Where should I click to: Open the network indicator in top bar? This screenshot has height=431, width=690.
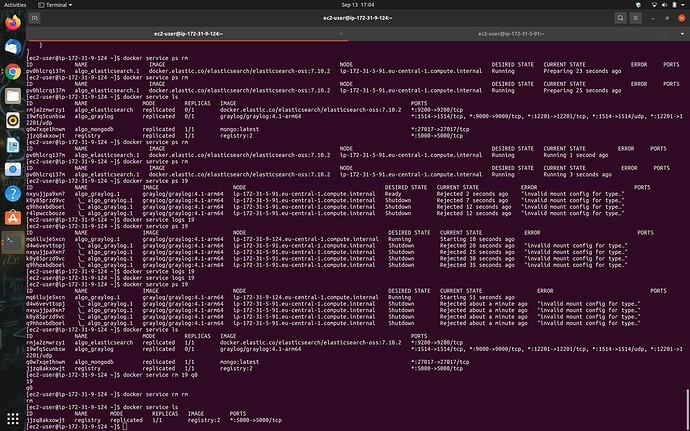[654, 5]
